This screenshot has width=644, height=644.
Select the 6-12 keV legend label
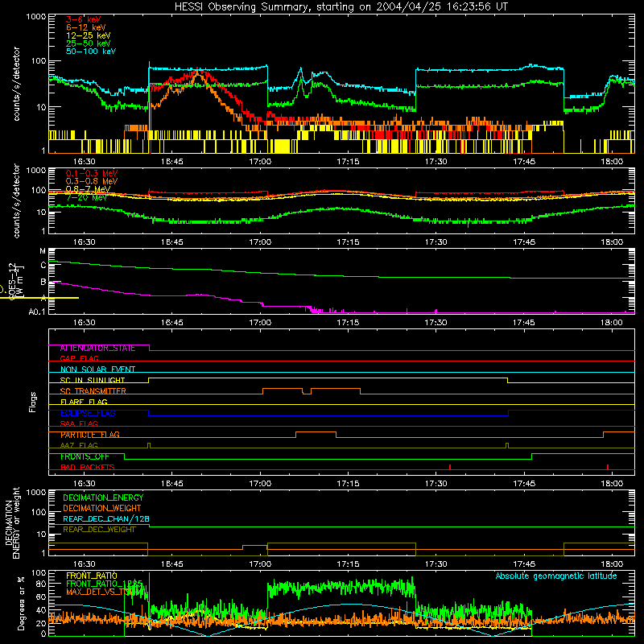tap(86, 27)
